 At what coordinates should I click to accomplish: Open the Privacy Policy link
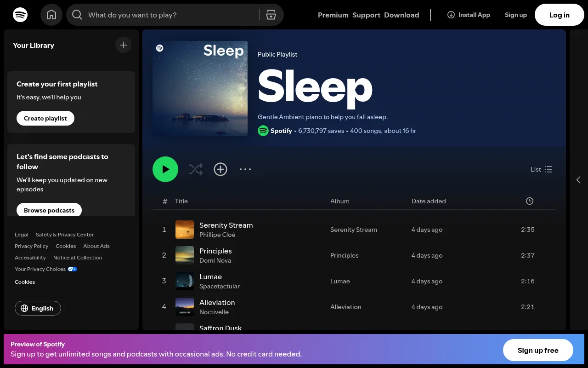(x=31, y=246)
